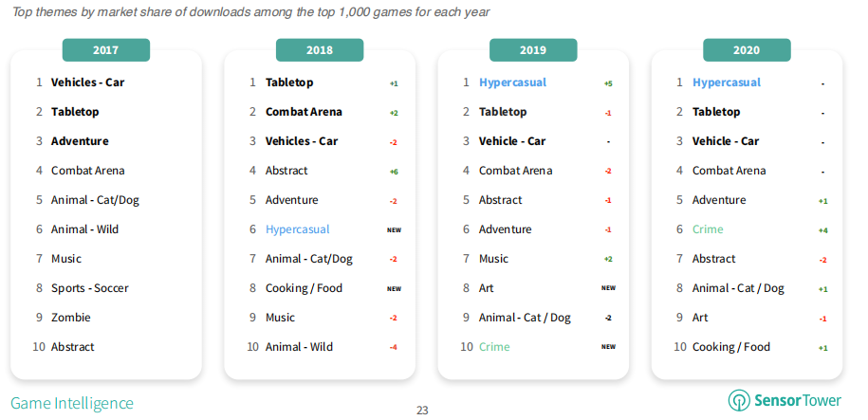The width and height of the screenshot is (868, 420).
Task: Select Crime in the 2020 column
Action: pyautogui.click(x=708, y=229)
